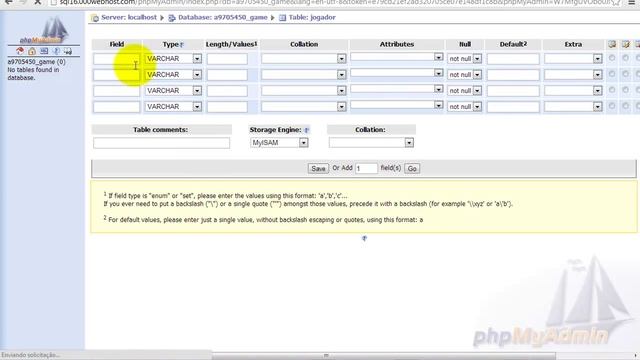The height and width of the screenshot is (360, 640).
Task: Click the first row Field name input
Action: [x=116, y=59]
